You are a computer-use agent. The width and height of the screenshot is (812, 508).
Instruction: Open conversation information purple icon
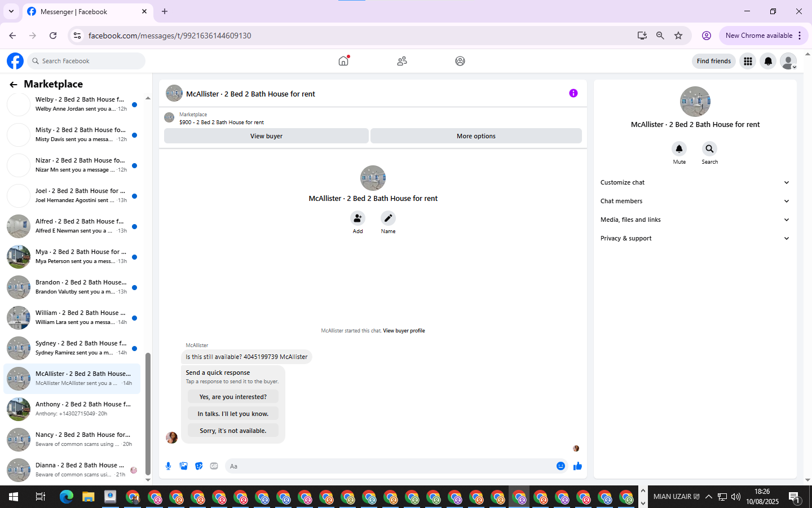pos(573,93)
